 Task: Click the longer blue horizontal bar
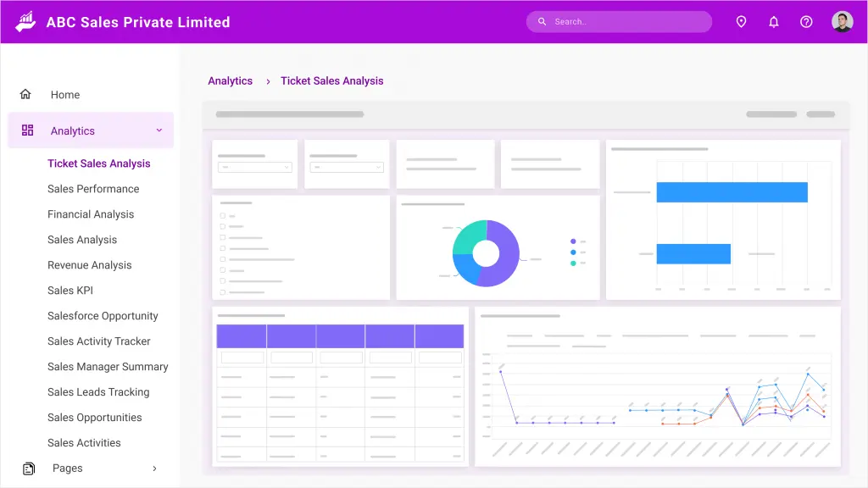tap(732, 192)
